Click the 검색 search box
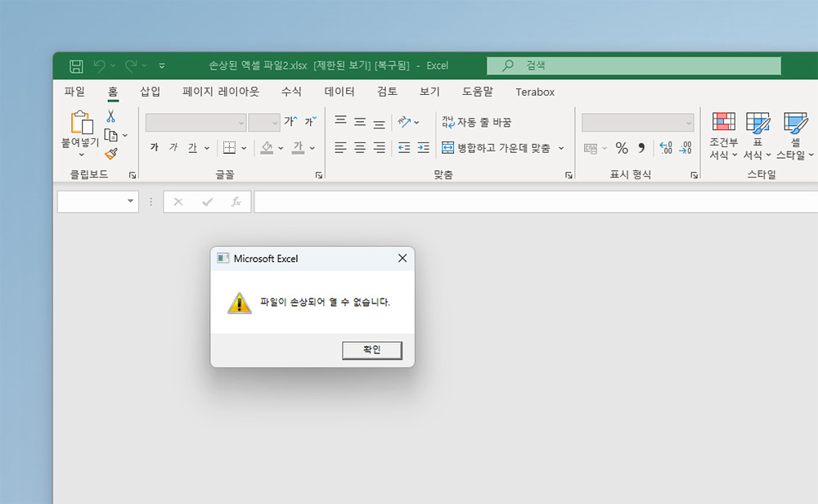This screenshot has width=818, height=504. (x=634, y=65)
